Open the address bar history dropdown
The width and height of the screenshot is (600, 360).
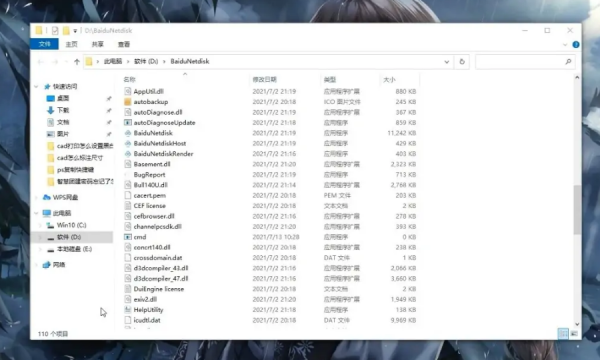[x=447, y=62]
